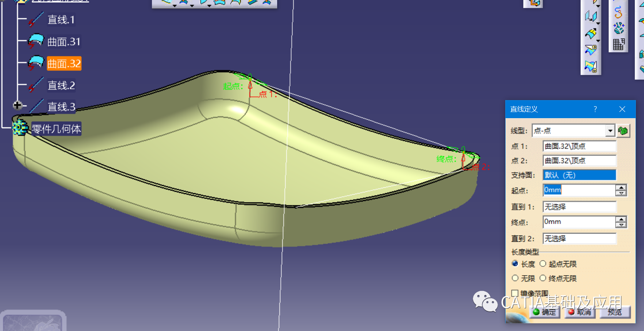Click the extrapolate surface tool icon
Image resolution: width=644 pixels, height=331 pixels.
(x=590, y=33)
